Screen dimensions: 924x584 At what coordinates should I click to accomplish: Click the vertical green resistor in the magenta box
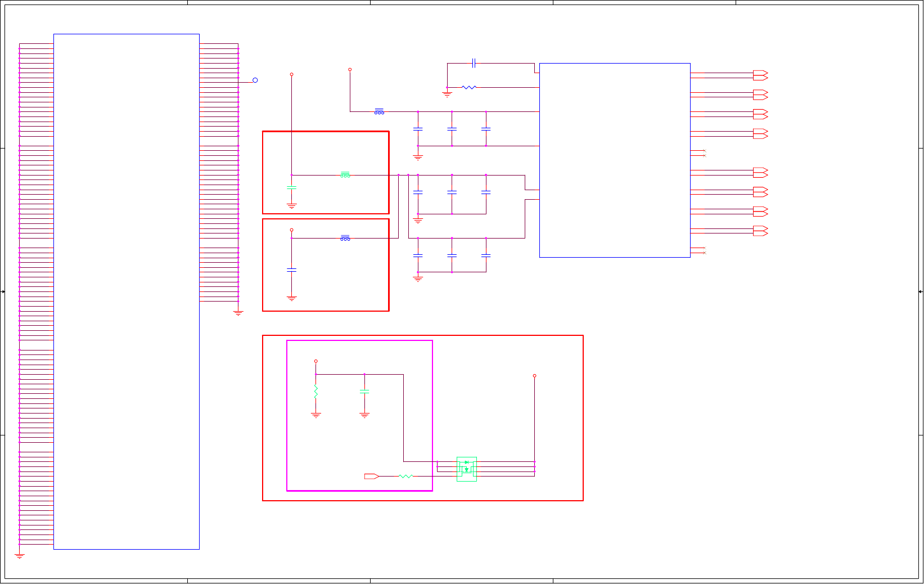point(316,392)
